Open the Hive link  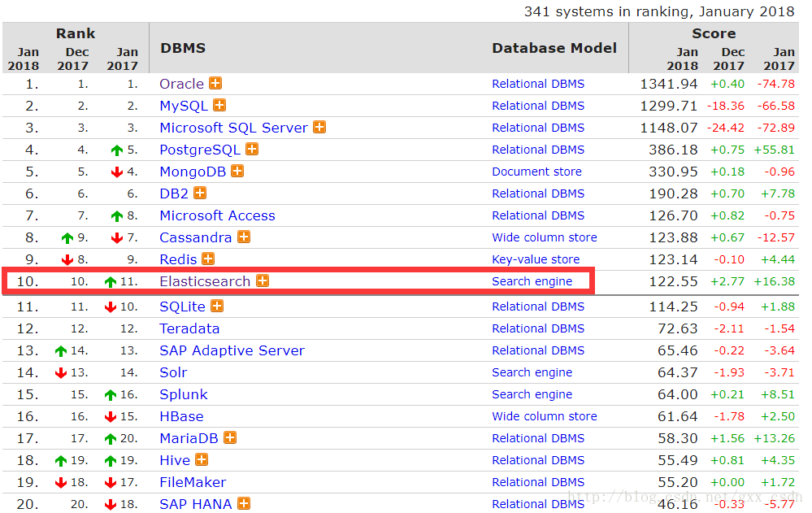pyautogui.click(x=175, y=460)
